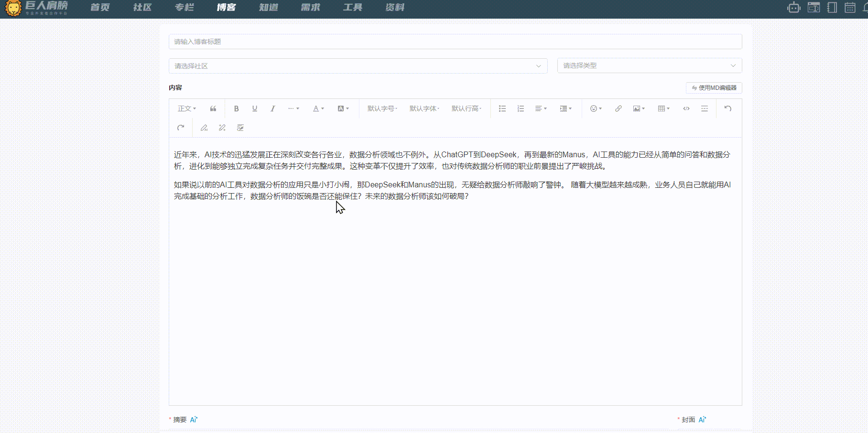Open the 默认字体 font family dropdown
868x433 pixels.
coord(424,108)
